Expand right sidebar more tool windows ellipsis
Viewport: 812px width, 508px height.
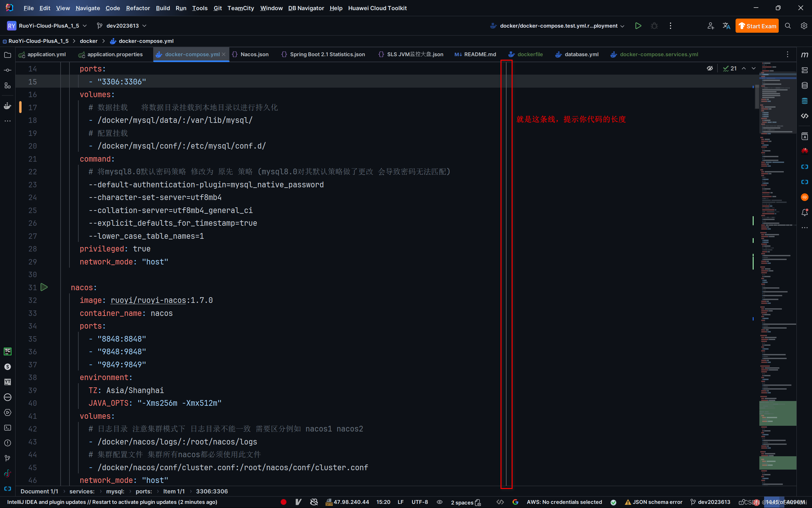click(x=805, y=228)
